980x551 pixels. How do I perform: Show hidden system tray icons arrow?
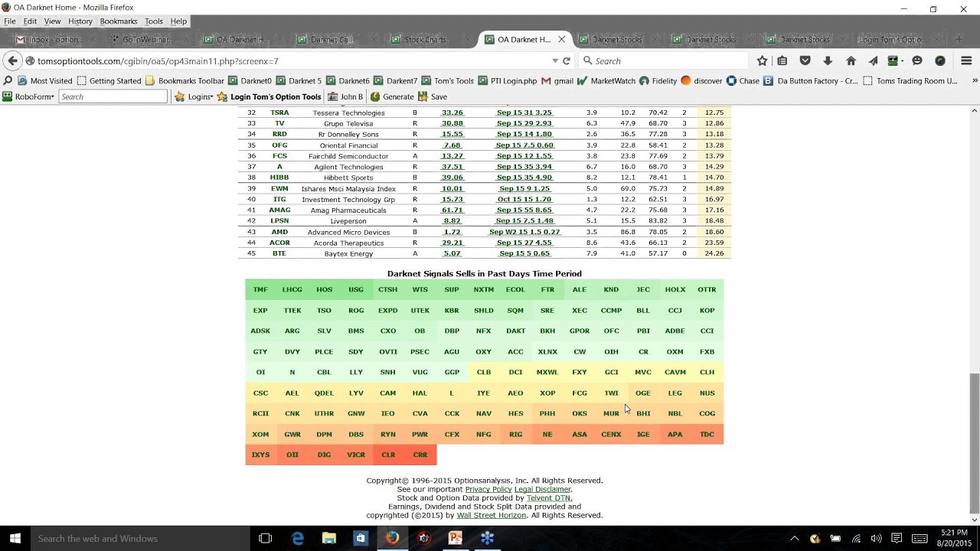click(794, 538)
